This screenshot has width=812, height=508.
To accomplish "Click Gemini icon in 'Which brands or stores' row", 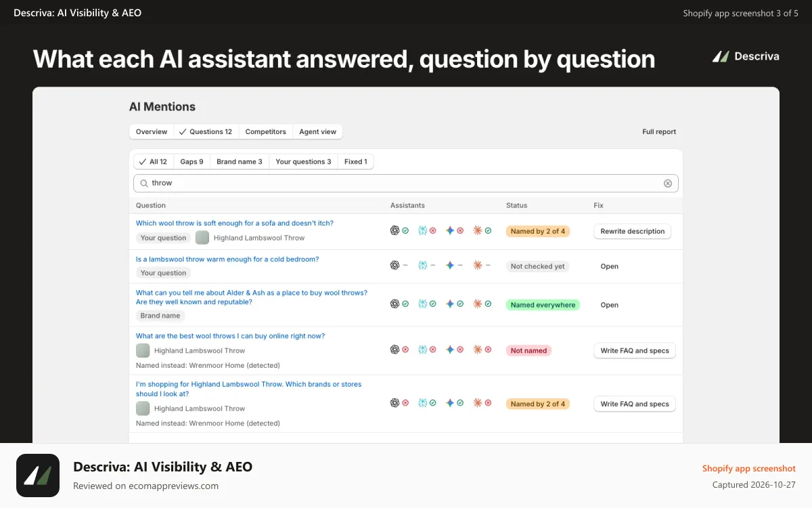I will click(x=450, y=403).
